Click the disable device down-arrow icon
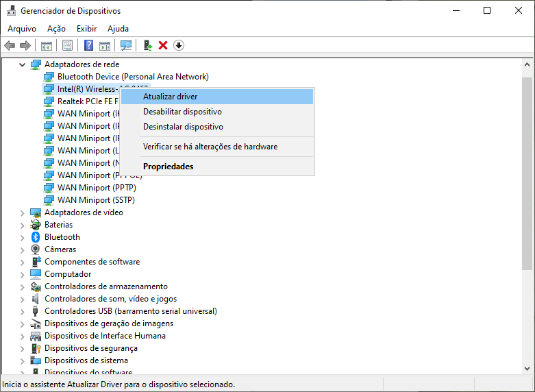This screenshot has width=535, height=392. coord(179,45)
